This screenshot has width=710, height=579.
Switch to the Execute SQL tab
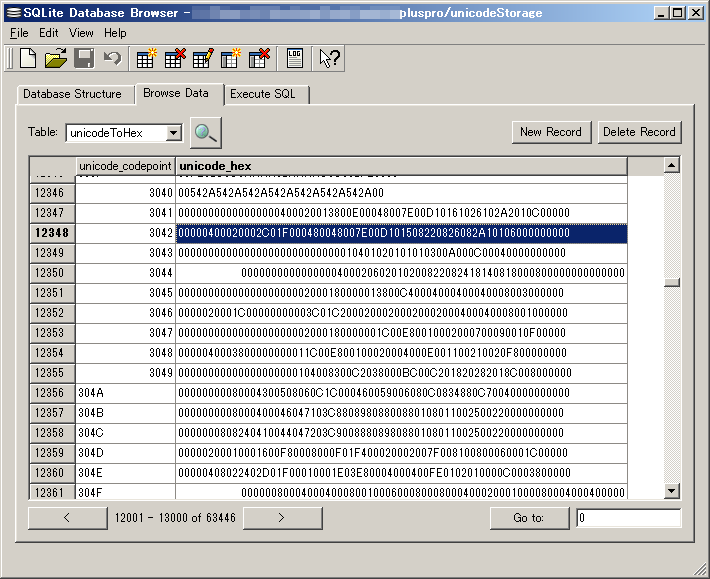[265, 94]
